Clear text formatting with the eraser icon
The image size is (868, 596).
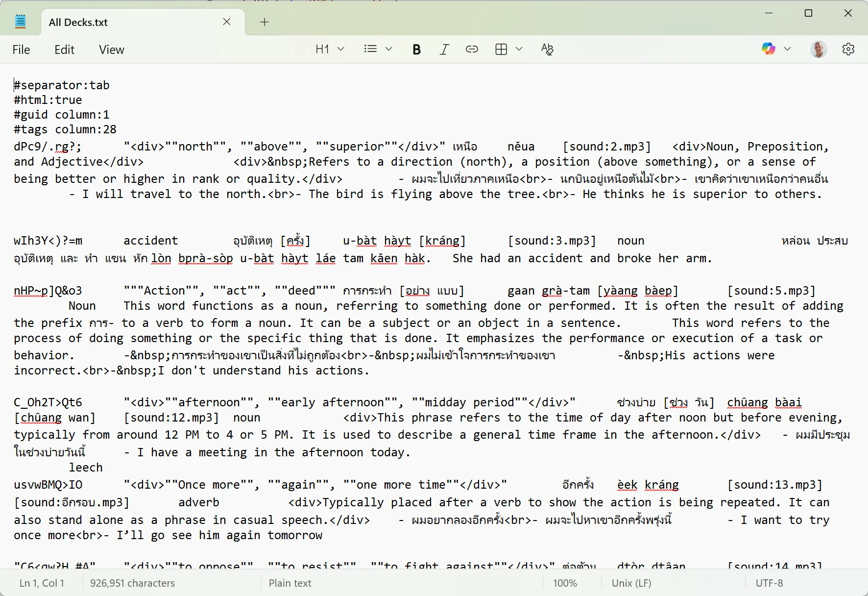pyautogui.click(x=547, y=49)
